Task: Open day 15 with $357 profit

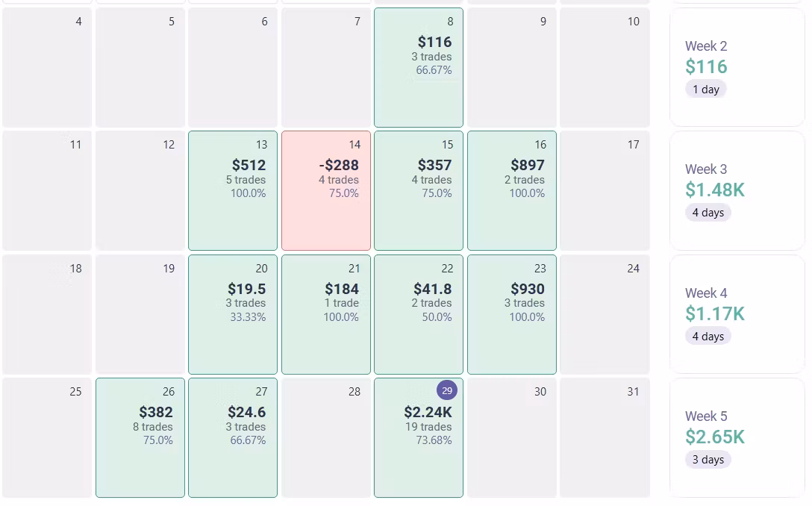Action: (419, 190)
